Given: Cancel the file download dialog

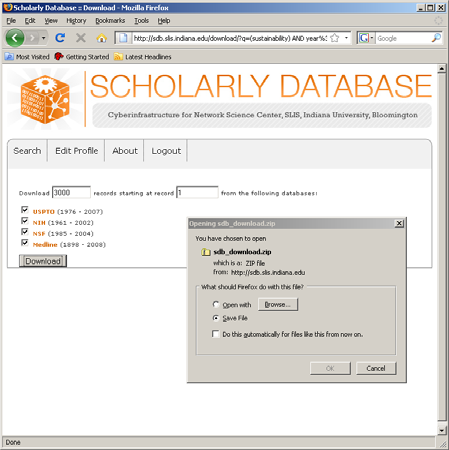Looking at the screenshot, I should (376, 368).
